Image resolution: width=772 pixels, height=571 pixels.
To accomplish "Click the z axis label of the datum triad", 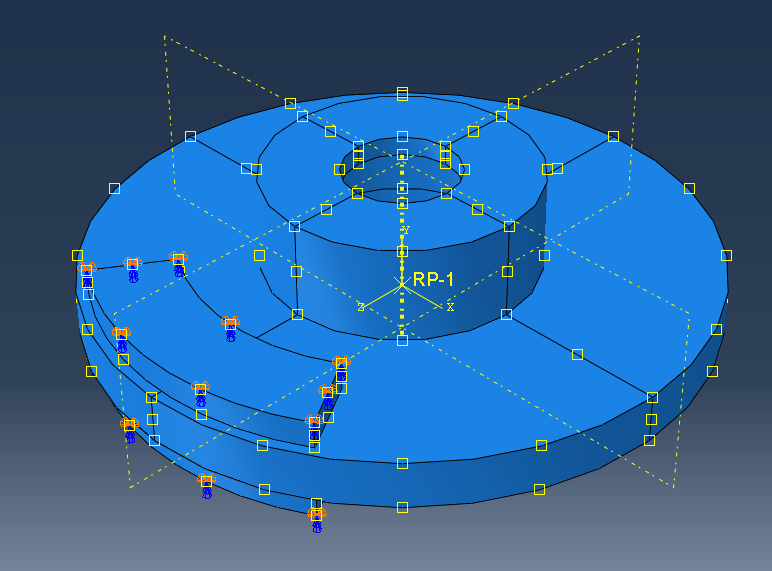I will pos(361,307).
